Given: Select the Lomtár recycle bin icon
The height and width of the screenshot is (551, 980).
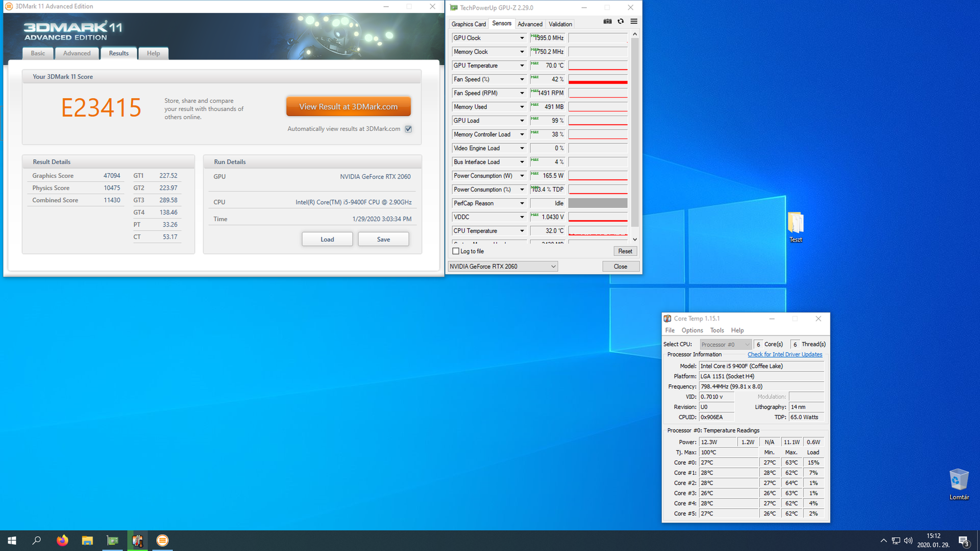Looking at the screenshot, I should [x=959, y=484].
